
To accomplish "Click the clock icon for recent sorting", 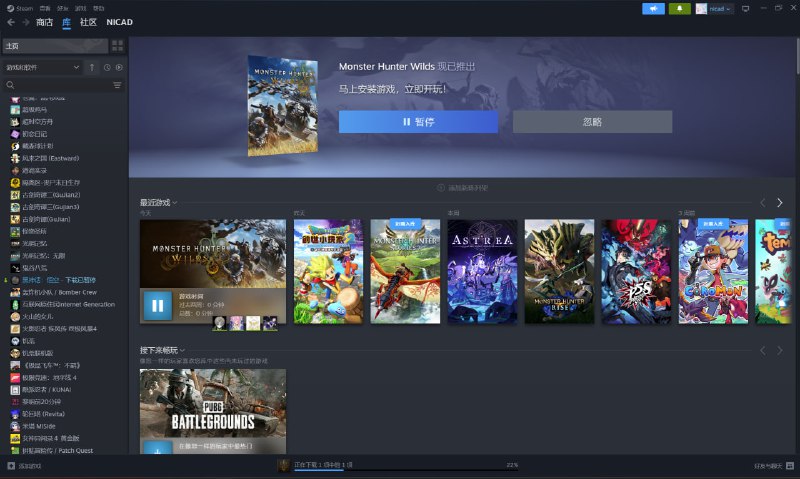I will [x=106, y=67].
